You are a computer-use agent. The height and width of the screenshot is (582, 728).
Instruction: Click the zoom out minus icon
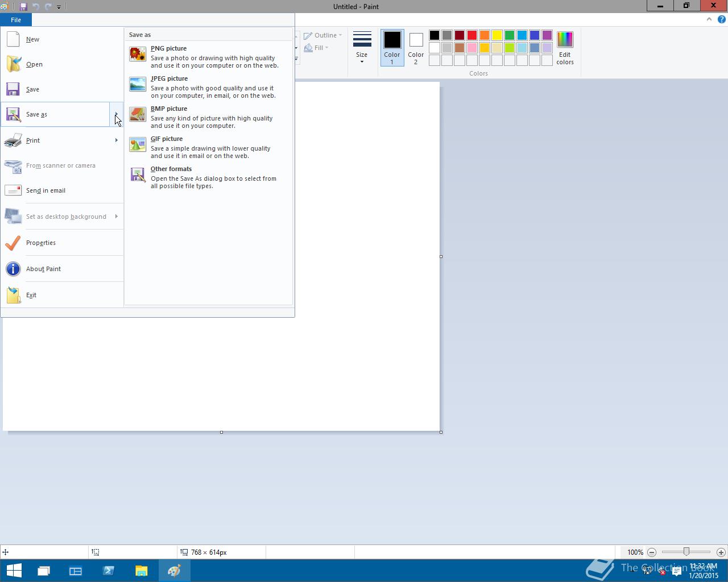pyautogui.click(x=652, y=552)
